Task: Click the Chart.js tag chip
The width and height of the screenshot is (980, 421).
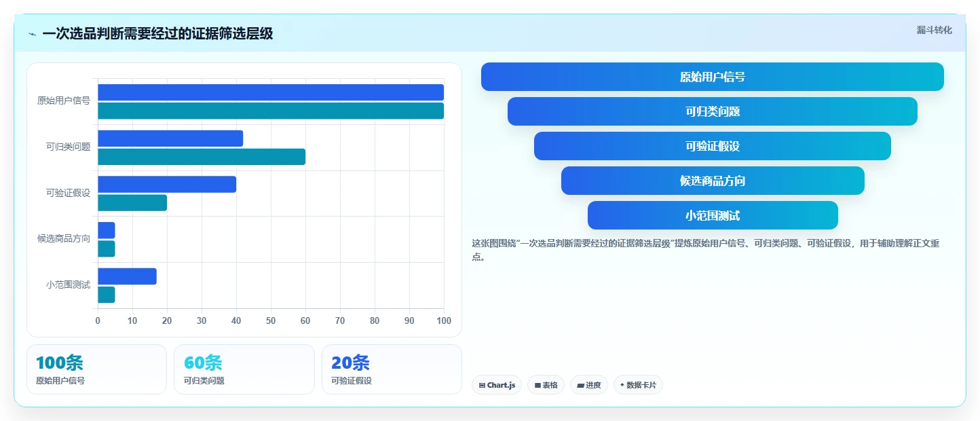Action: (497, 385)
